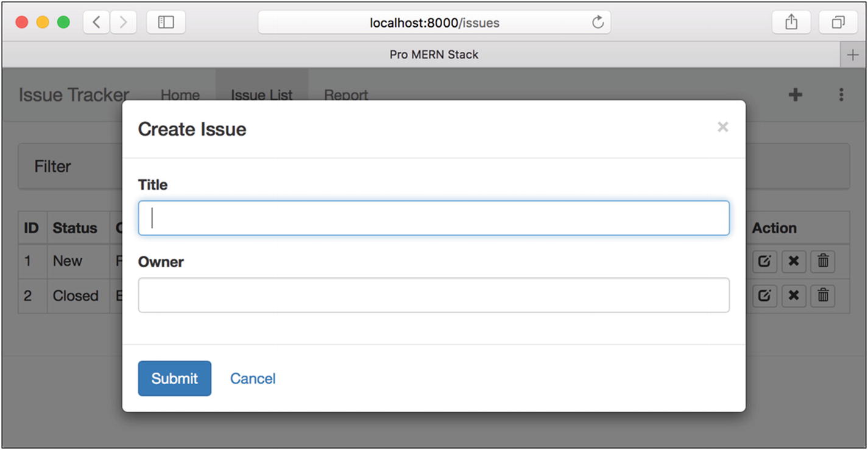Open a new Safari tab
This screenshot has height=450, width=868.
tap(852, 55)
